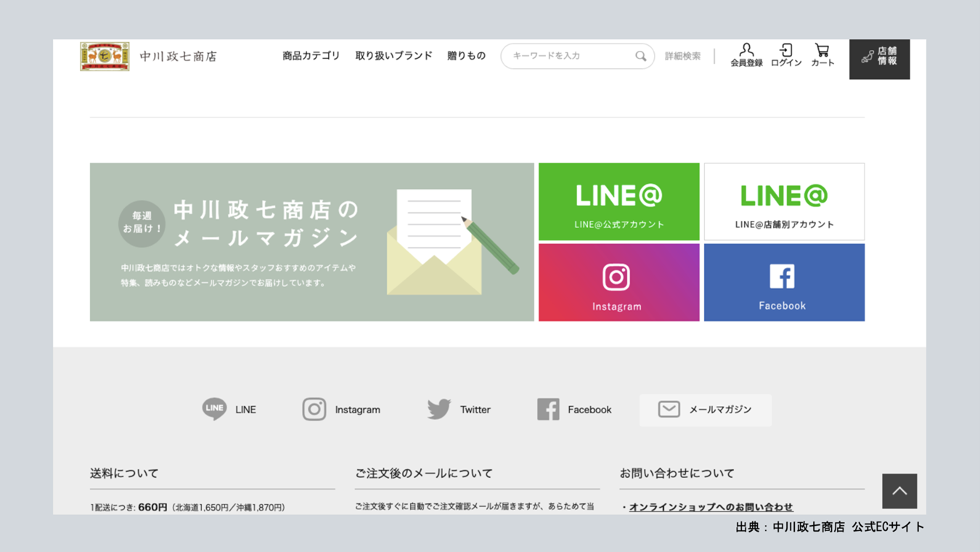
Task: Select the 贈りもの menu item
Action: pyautogui.click(x=466, y=56)
